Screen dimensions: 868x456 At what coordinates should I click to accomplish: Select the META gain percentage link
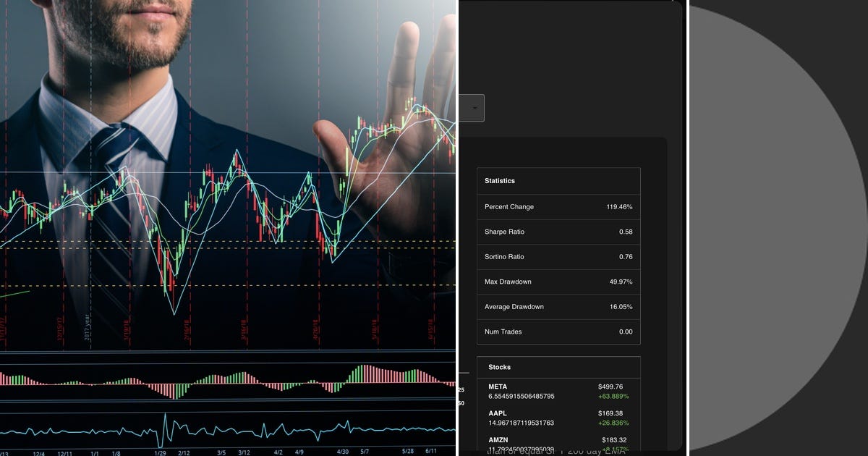click(614, 396)
